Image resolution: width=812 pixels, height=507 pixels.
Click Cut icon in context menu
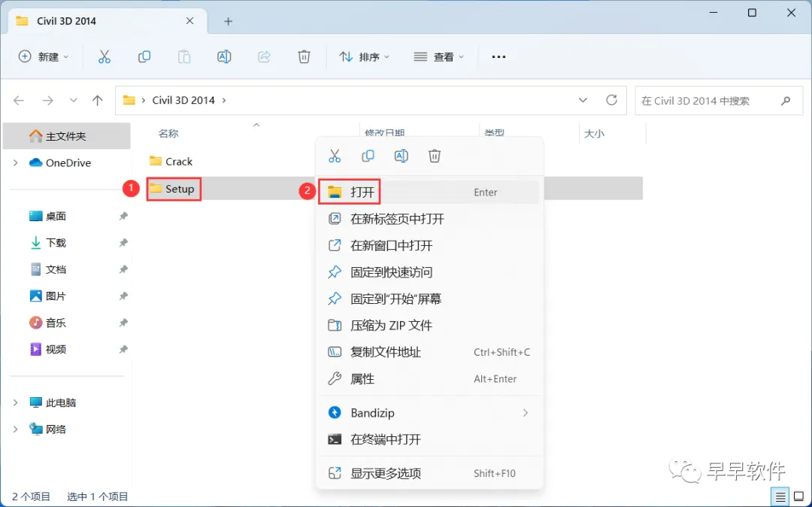click(335, 156)
